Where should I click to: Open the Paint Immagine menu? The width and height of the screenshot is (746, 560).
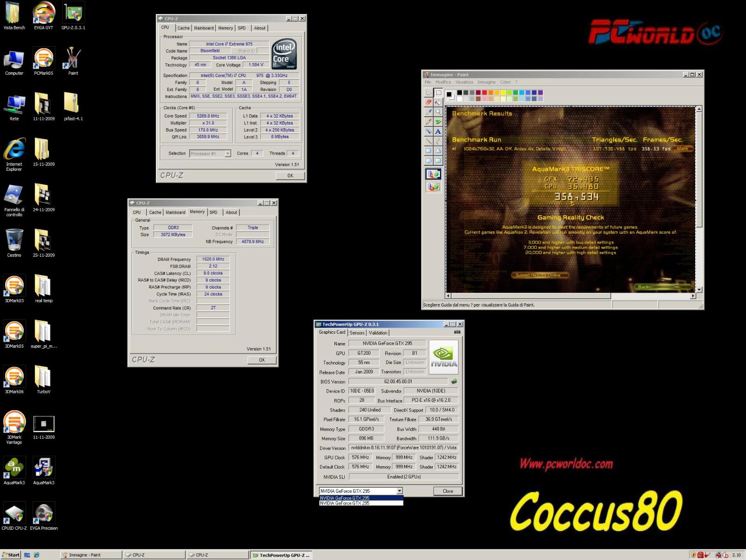tap(487, 82)
